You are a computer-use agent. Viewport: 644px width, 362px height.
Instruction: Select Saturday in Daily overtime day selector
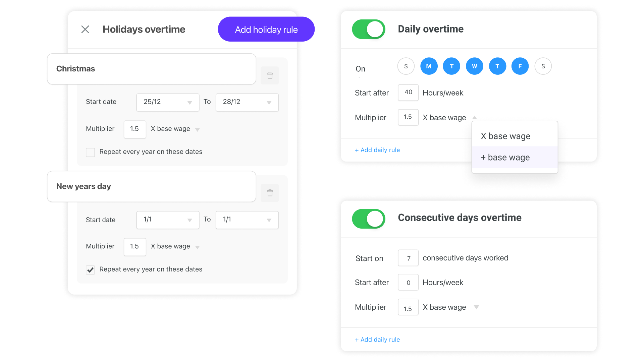click(x=543, y=66)
